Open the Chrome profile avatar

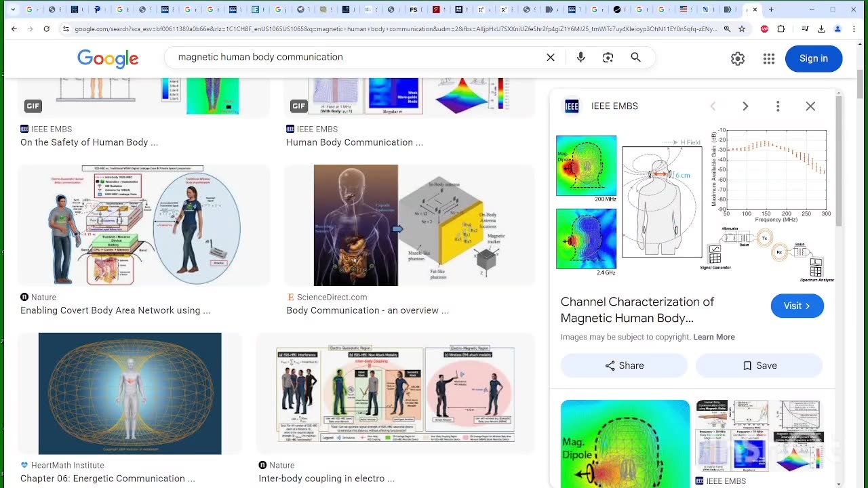coord(837,29)
